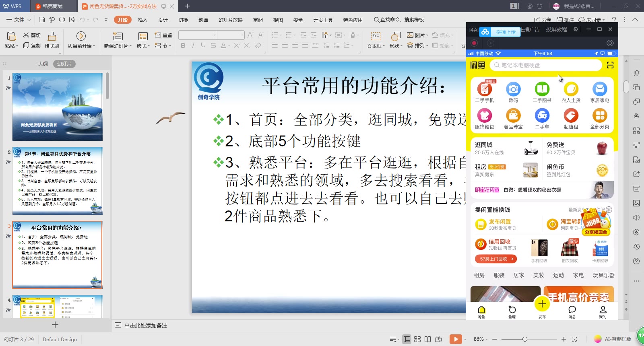Click the Save icon in quick access bar
The height and width of the screenshot is (346, 644).
(42, 19)
